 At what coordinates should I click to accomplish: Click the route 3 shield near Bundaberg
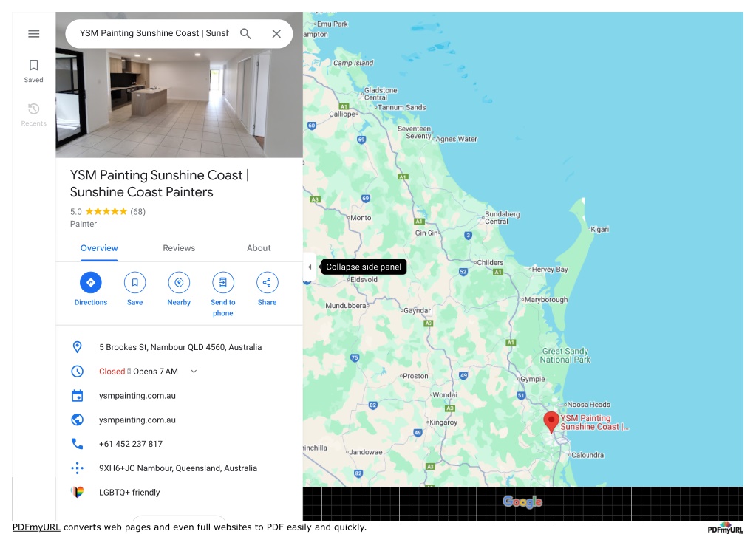(x=469, y=236)
